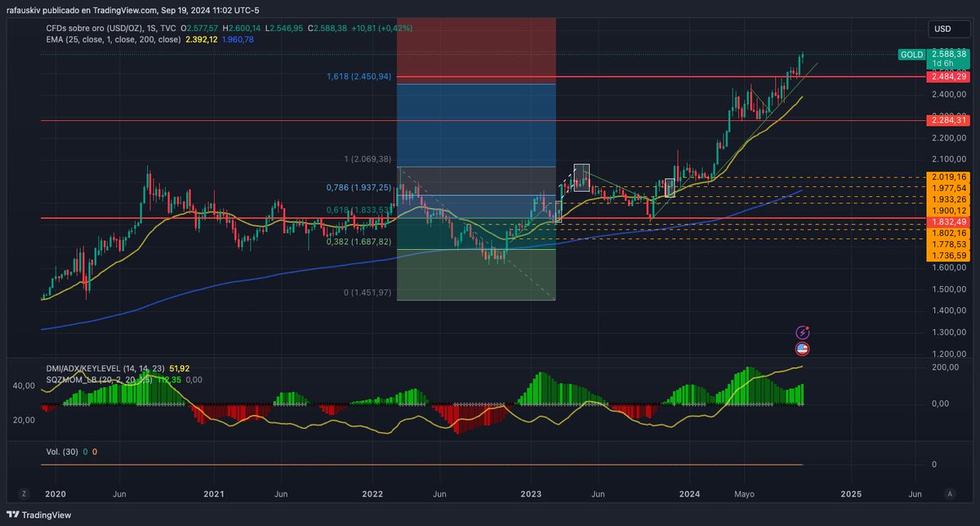This screenshot has width=980, height=526.
Task: Click the SQZMOM_LB indicator legend
Action: pyautogui.click(x=99, y=380)
